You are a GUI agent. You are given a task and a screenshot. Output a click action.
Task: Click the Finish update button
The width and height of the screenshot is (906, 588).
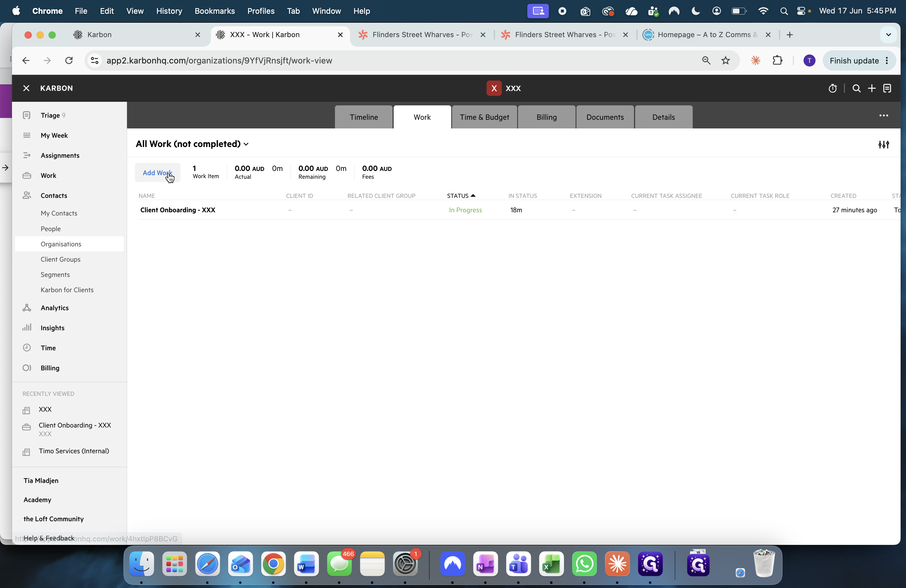tap(859, 60)
